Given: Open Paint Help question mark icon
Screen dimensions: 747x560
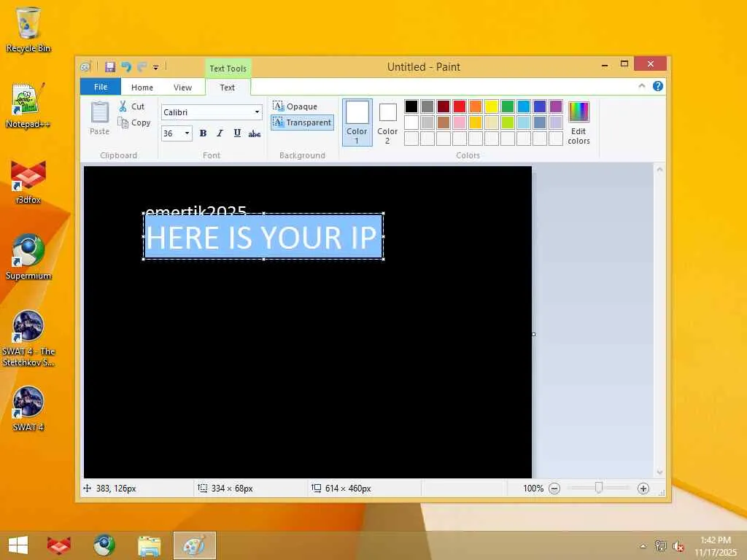Looking at the screenshot, I should pyautogui.click(x=658, y=86).
